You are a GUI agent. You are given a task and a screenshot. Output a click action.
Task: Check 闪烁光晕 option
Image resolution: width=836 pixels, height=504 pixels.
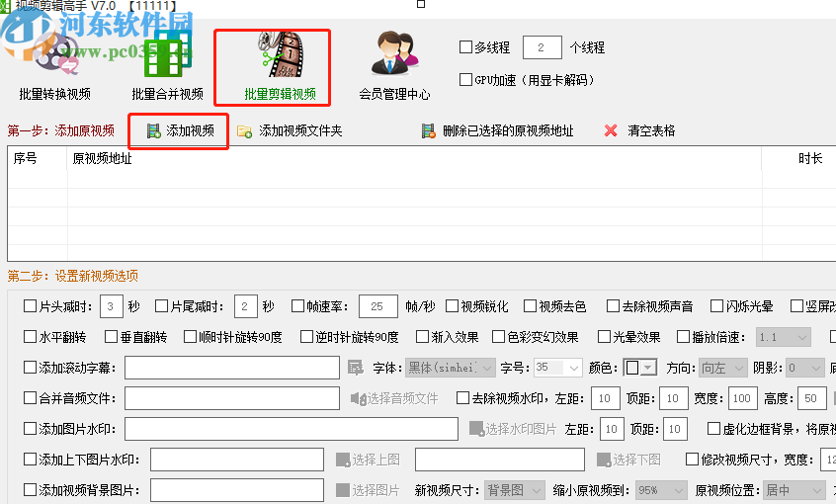(717, 306)
